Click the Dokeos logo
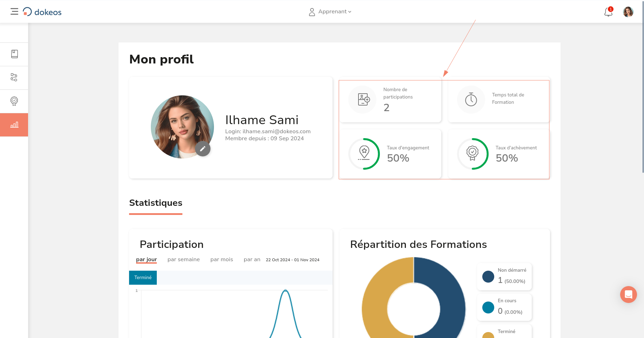 point(42,12)
